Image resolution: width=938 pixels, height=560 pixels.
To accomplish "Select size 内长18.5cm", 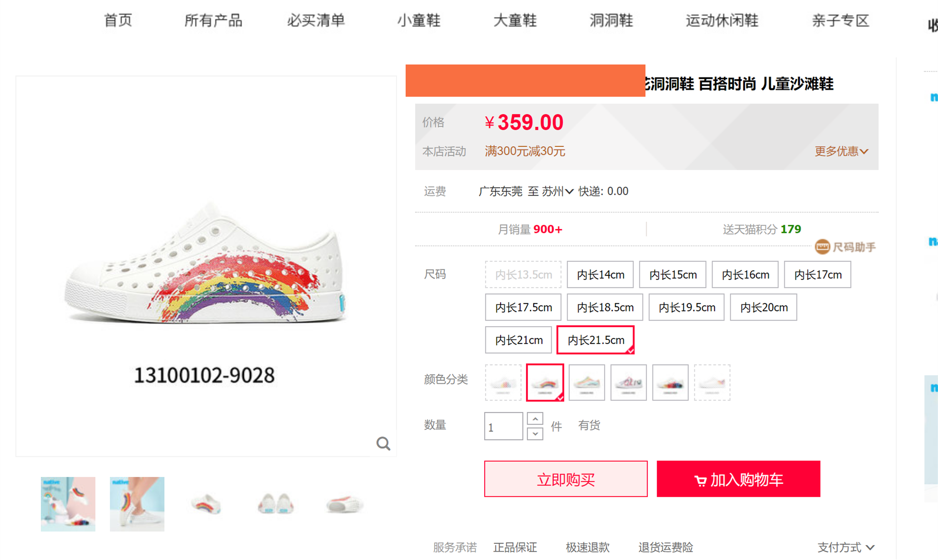I will point(605,307).
